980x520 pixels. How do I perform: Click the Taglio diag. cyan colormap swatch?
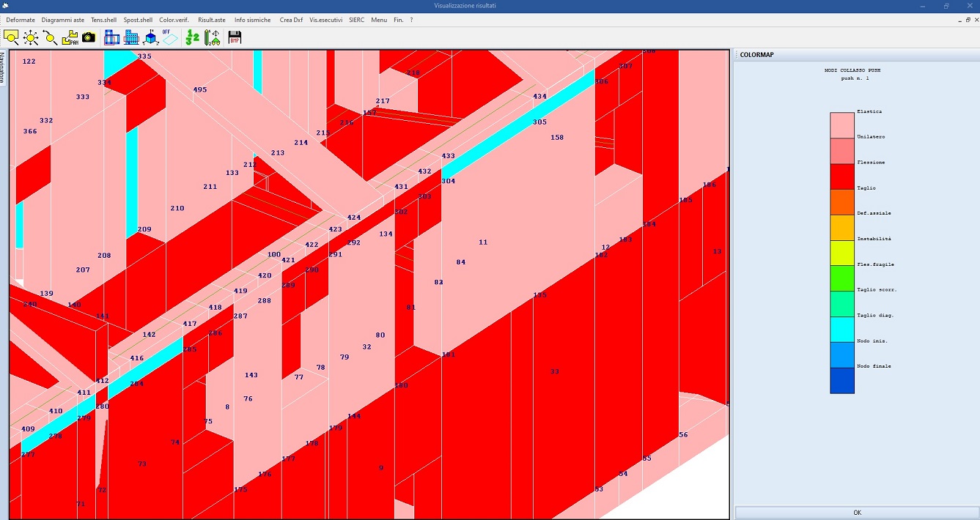pos(842,330)
